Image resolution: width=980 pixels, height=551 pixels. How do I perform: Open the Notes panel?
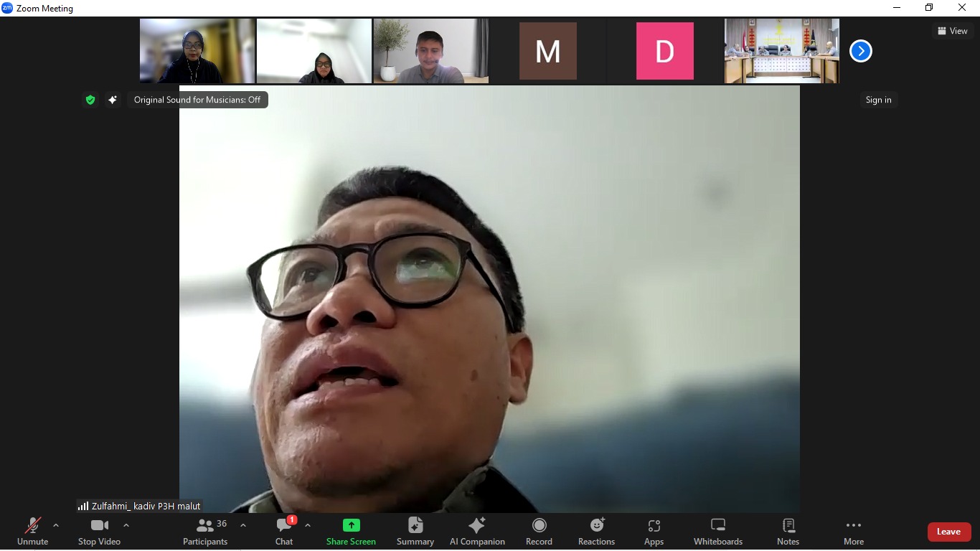point(788,532)
